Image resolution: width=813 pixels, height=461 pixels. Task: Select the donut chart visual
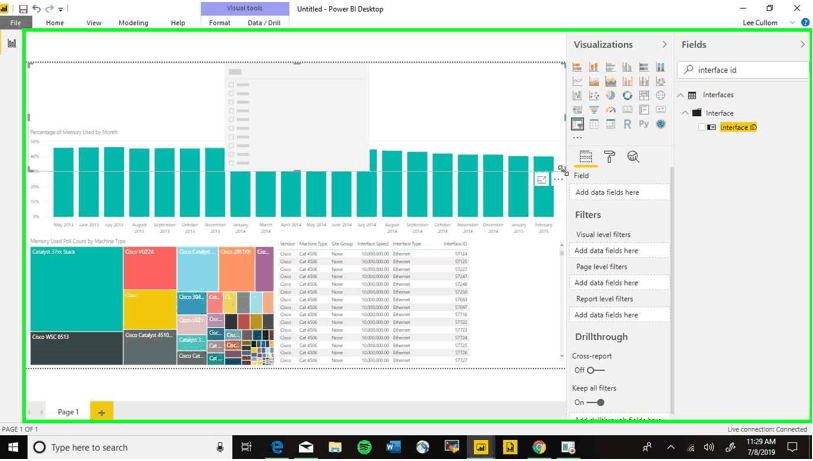(x=627, y=95)
